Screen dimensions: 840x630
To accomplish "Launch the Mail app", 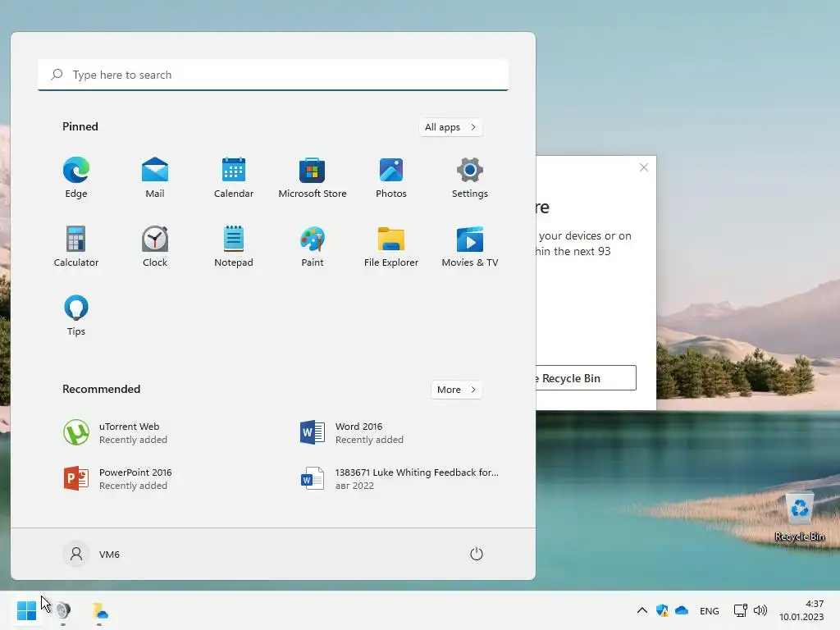I will [155, 177].
